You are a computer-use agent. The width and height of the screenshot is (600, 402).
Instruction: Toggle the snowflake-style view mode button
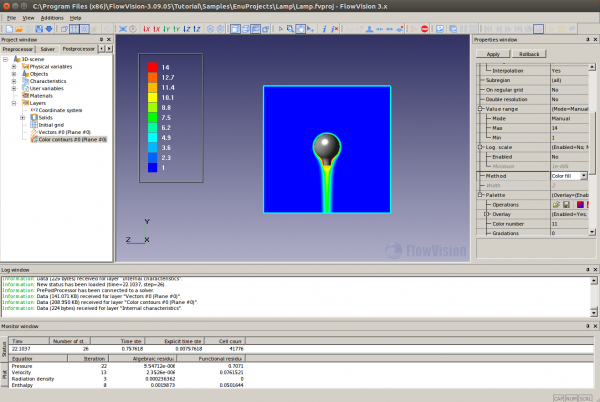[85, 29]
